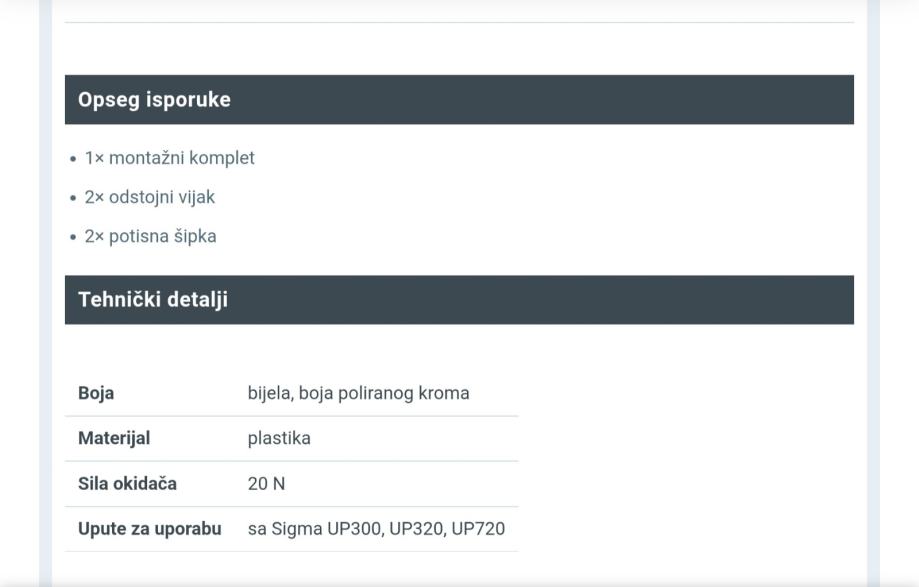
Task: Click the bullet before "2× potisna šipka"
Action: click(74, 237)
